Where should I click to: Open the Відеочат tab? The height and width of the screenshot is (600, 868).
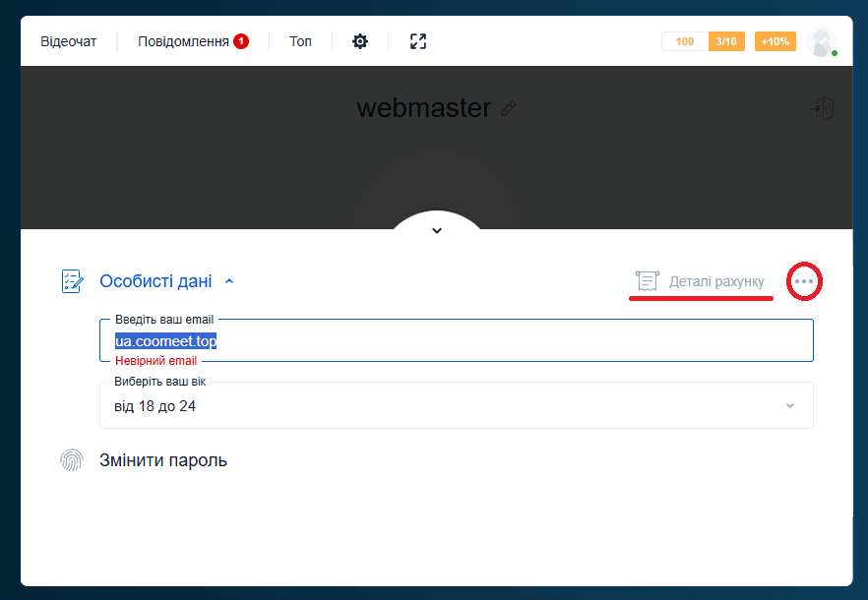coord(69,41)
